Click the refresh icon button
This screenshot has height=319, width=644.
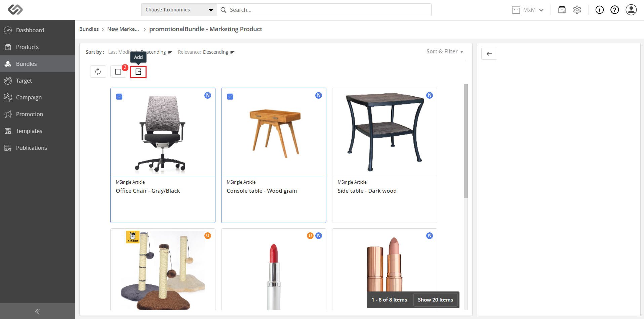click(98, 72)
